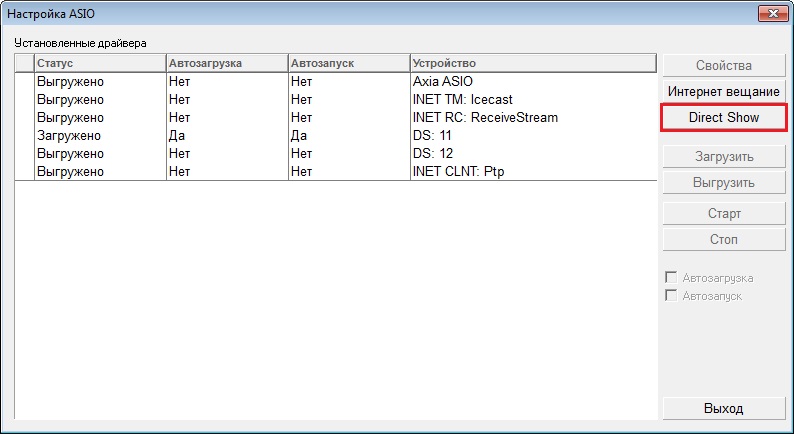The image size is (794, 434).
Task: Click the Свойства button
Action: pyautogui.click(x=724, y=65)
